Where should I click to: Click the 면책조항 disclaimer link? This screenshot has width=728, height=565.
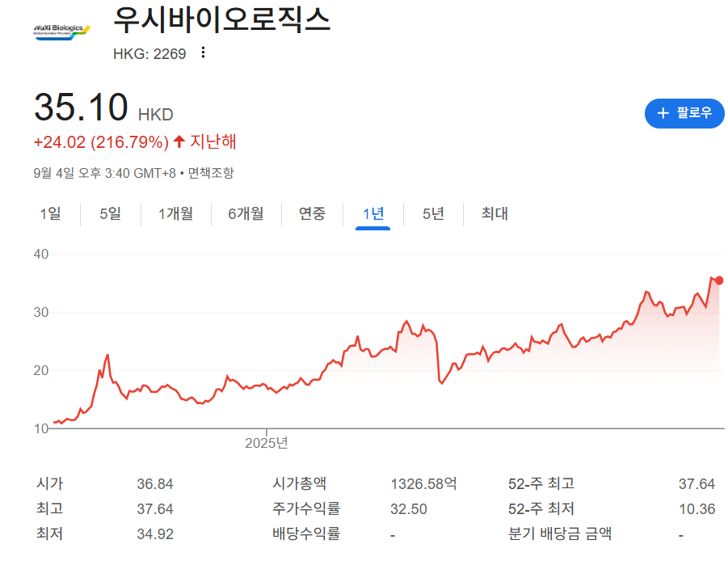[211, 173]
